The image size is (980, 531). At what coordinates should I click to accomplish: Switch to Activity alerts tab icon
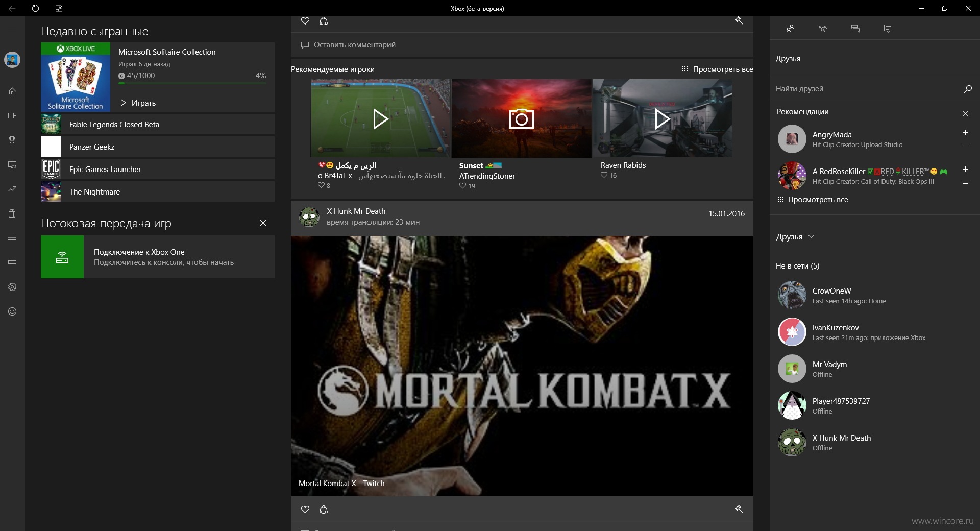(x=888, y=29)
